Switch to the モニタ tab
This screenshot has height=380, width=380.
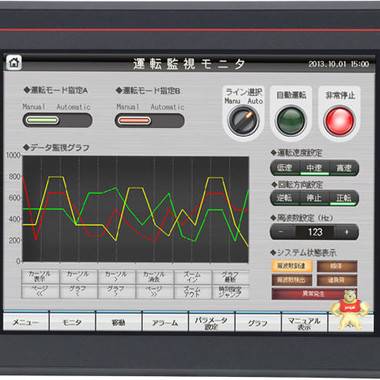coord(72,322)
